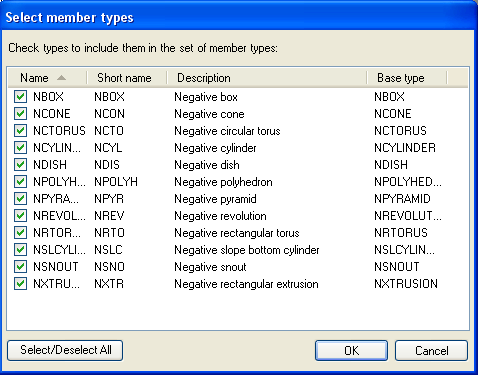This screenshot has height=375, width=478.
Task: Toggle the NPOLYH... row checkbox
Action: 20,182
